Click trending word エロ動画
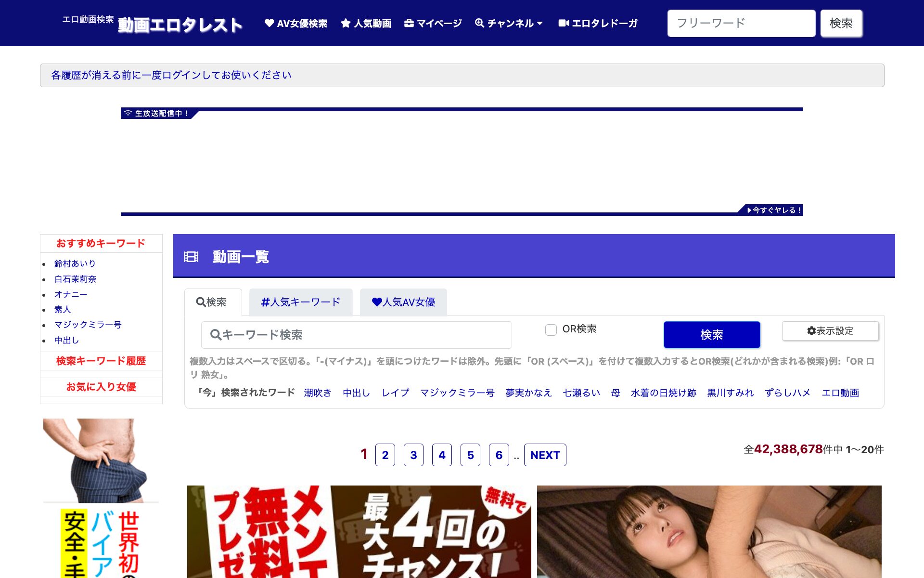The width and height of the screenshot is (924, 578). pyautogui.click(x=840, y=393)
